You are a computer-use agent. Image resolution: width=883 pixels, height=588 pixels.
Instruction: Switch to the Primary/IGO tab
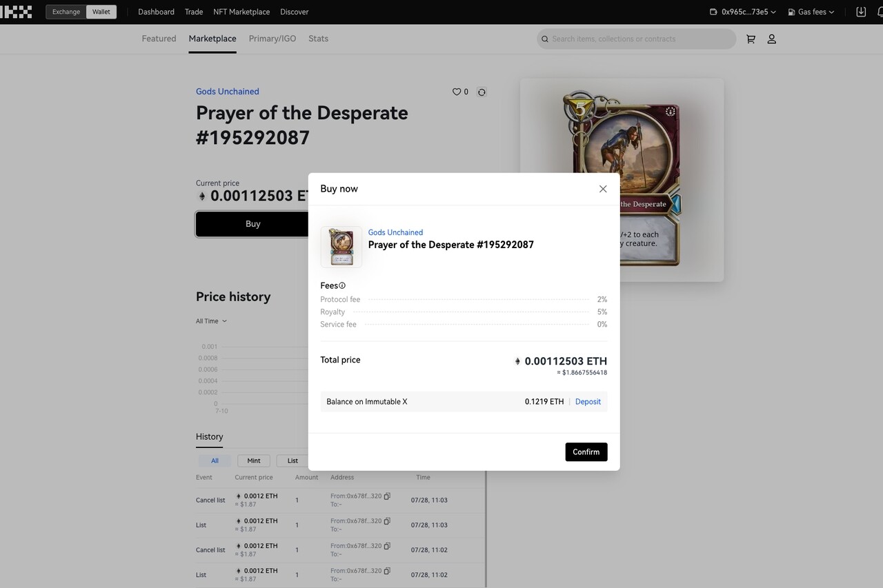point(272,39)
